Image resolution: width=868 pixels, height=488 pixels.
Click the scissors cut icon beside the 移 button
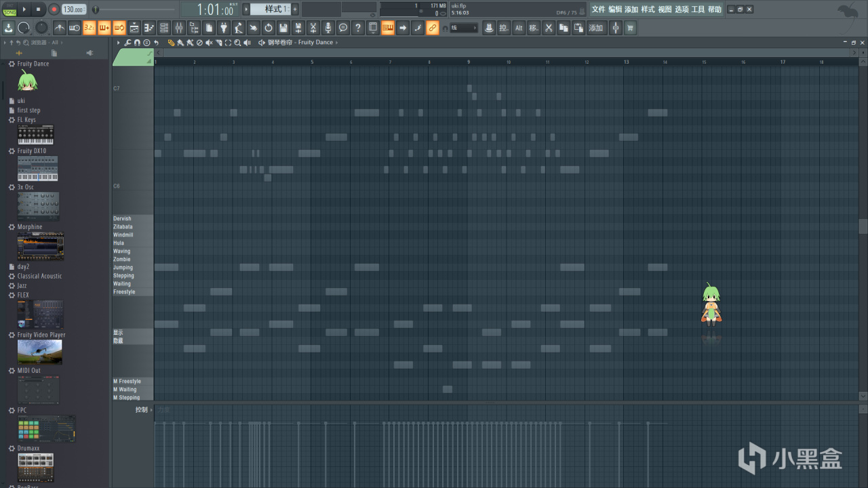coord(549,28)
